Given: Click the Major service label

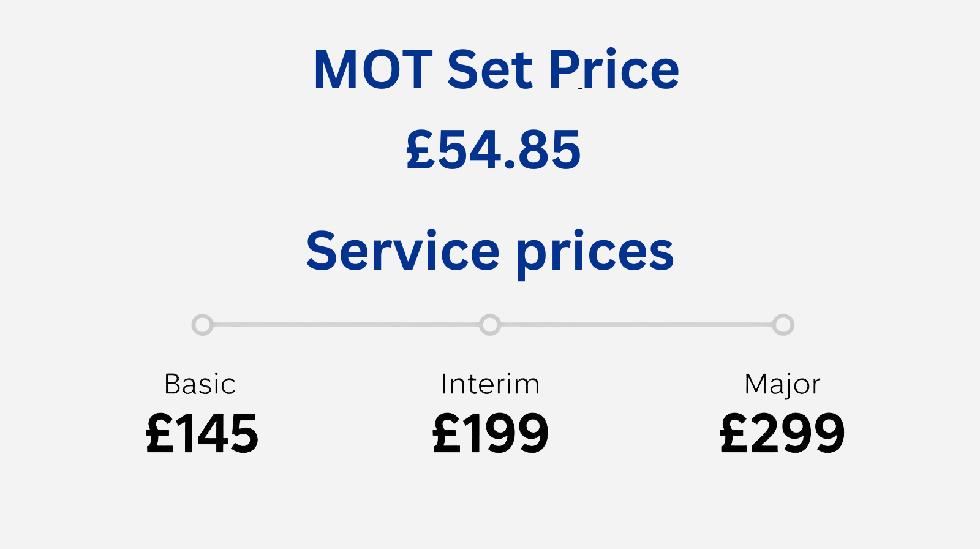Looking at the screenshot, I should tap(782, 385).
